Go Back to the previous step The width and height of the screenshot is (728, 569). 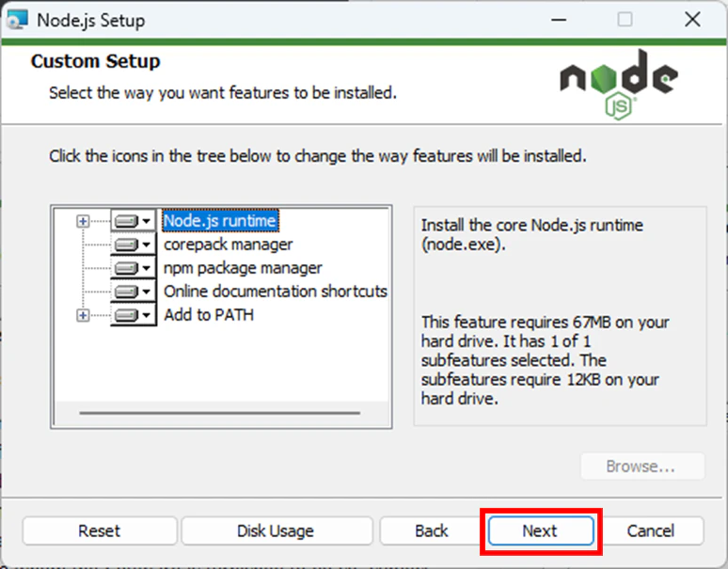coord(432,531)
